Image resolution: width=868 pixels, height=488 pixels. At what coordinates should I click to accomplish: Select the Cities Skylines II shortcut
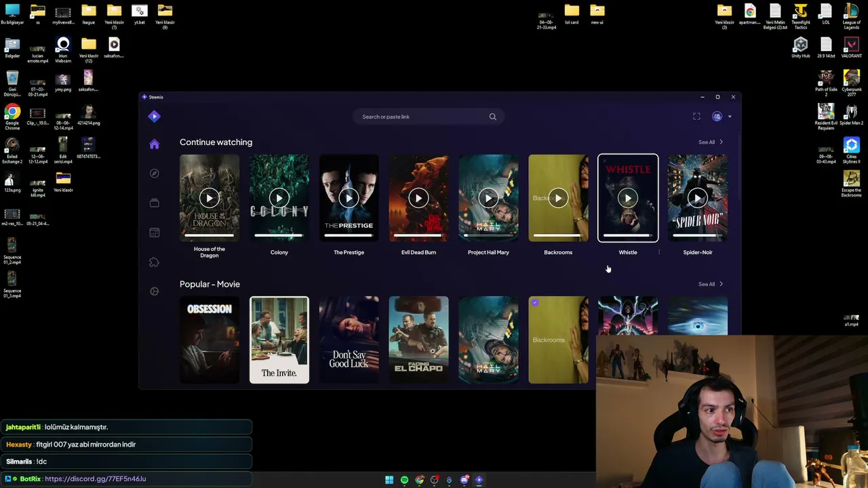tap(852, 150)
